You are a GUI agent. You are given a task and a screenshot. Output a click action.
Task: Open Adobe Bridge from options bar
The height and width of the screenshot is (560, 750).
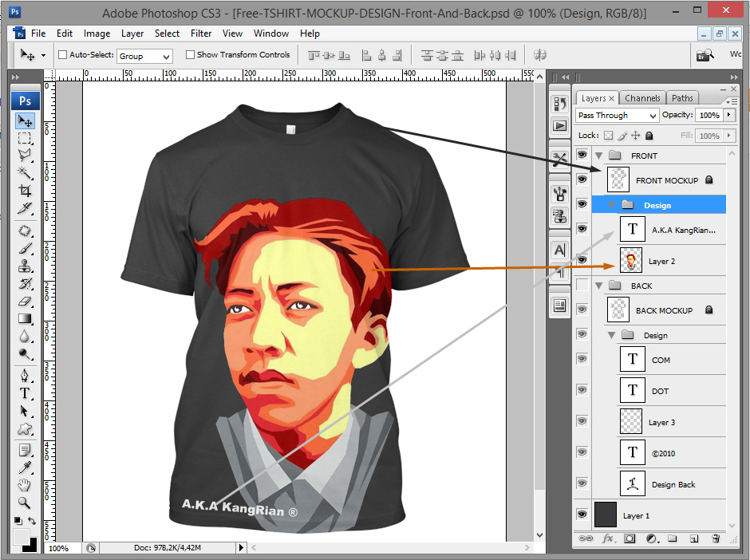[x=705, y=56]
